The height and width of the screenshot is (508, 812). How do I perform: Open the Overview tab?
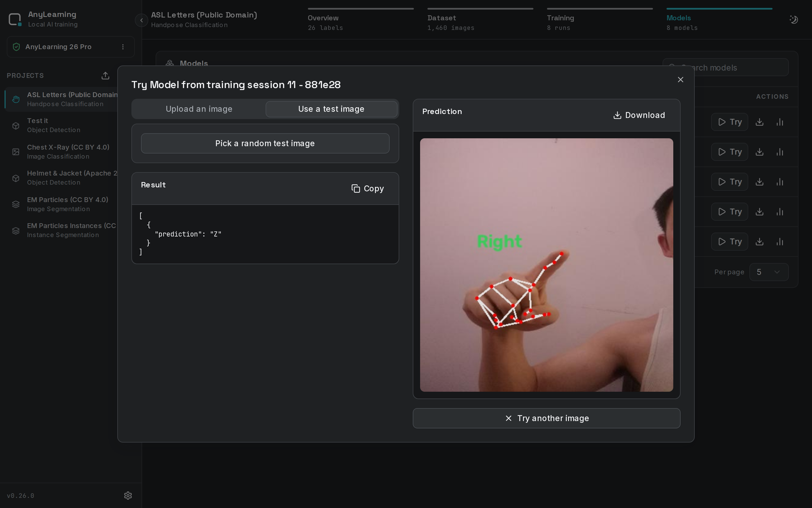pyautogui.click(x=361, y=20)
